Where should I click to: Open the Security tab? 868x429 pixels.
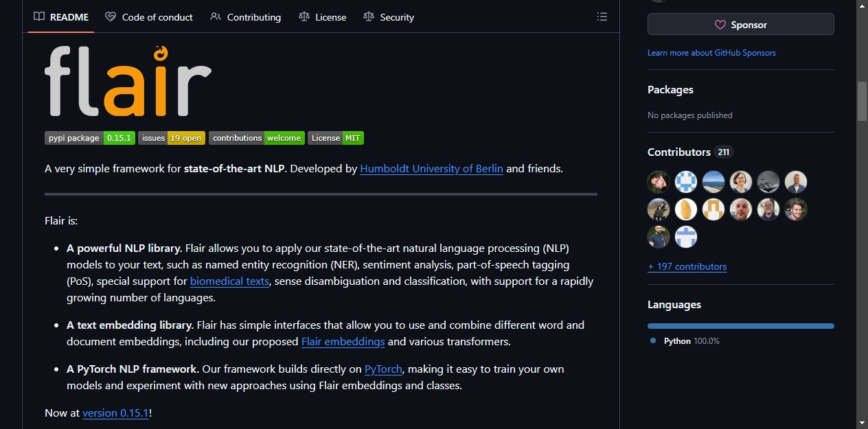[x=389, y=16]
